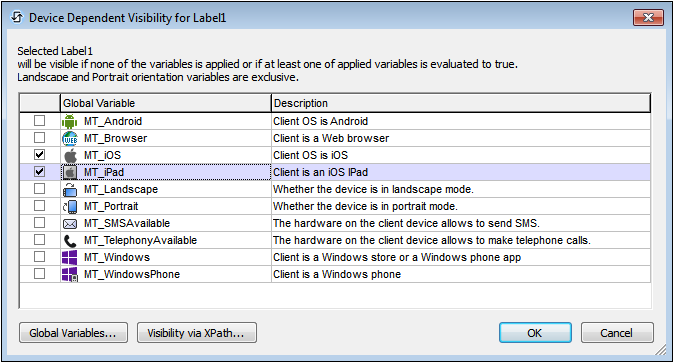The height and width of the screenshot is (363, 674).
Task: Click the send SMS description text
Action: point(406,224)
